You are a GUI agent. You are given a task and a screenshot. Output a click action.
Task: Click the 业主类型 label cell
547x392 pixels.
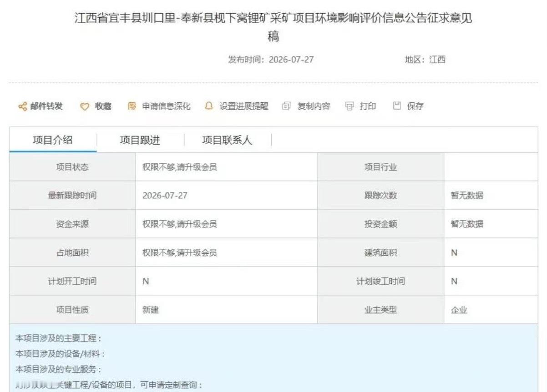tap(381, 310)
